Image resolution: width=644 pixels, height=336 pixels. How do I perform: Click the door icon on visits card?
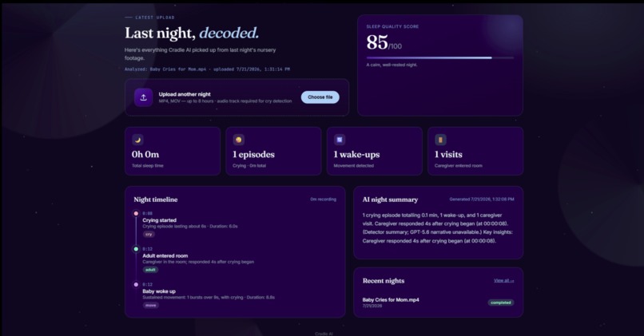(440, 140)
